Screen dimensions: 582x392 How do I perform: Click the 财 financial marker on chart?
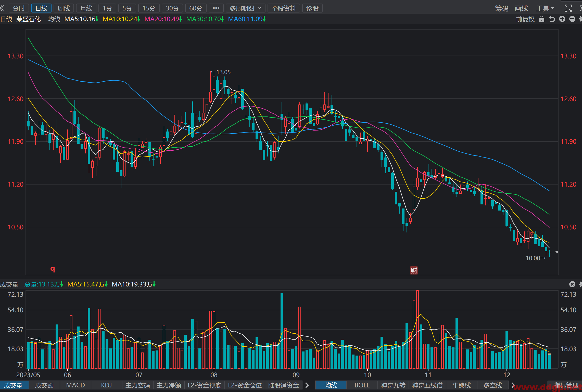click(414, 270)
